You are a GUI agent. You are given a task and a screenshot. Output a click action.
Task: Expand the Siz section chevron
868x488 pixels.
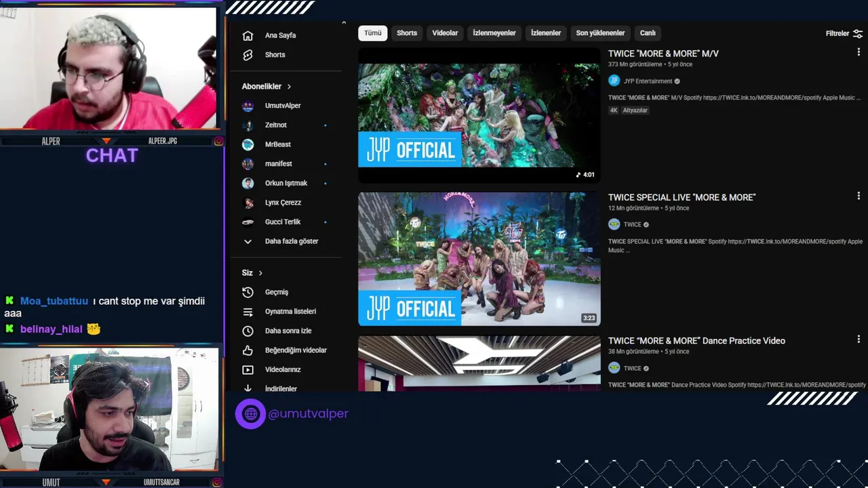pos(260,273)
